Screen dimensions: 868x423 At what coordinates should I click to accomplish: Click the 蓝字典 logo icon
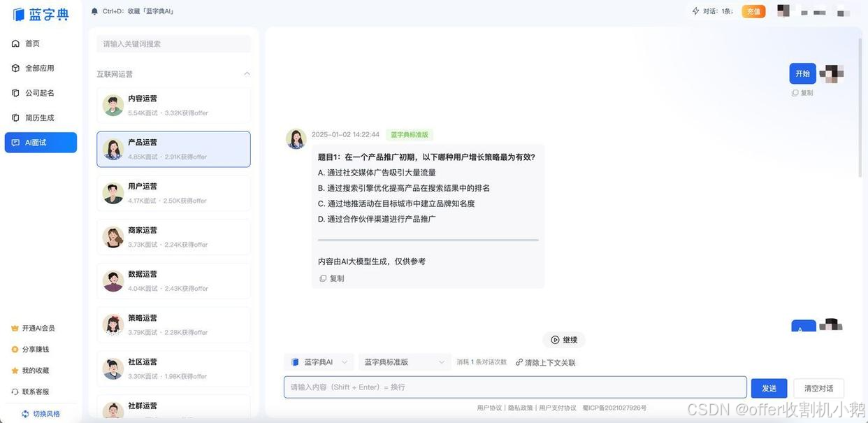coord(19,15)
